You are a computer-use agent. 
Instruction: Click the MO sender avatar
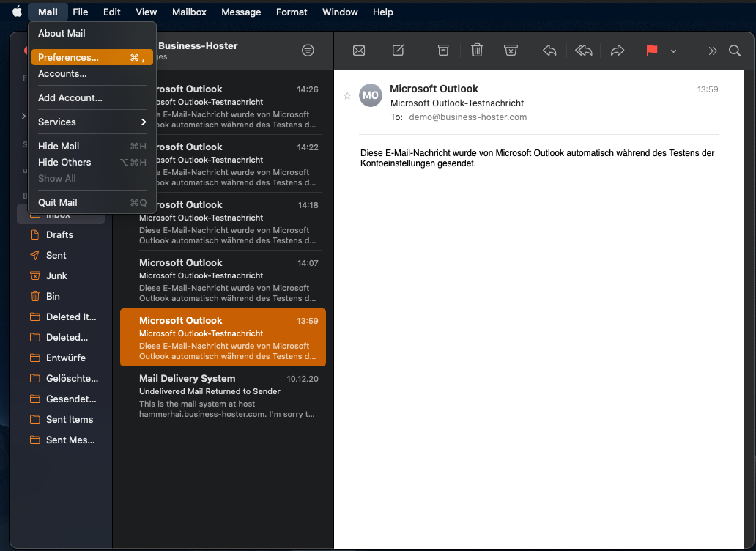point(370,95)
